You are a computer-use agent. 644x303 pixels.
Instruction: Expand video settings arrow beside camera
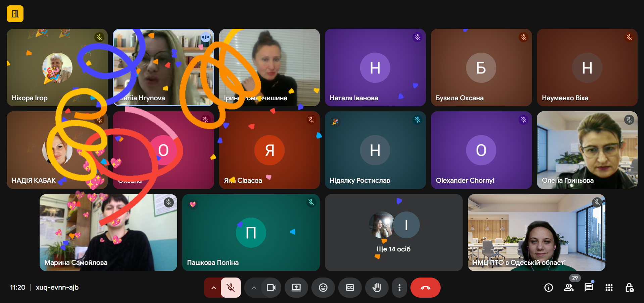pyautogui.click(x=254, y=288)
